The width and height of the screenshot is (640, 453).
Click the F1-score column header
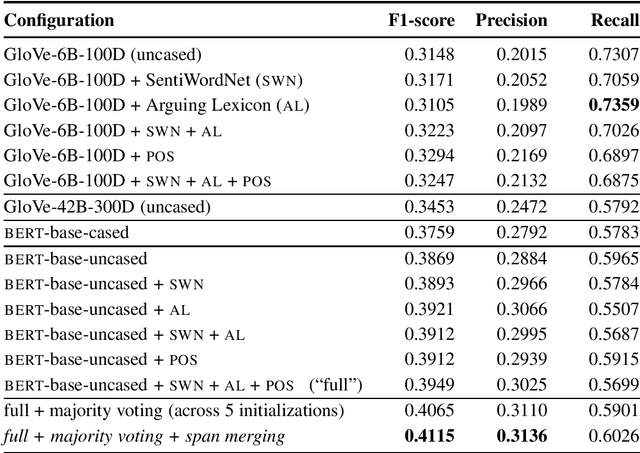coord(422,20)
